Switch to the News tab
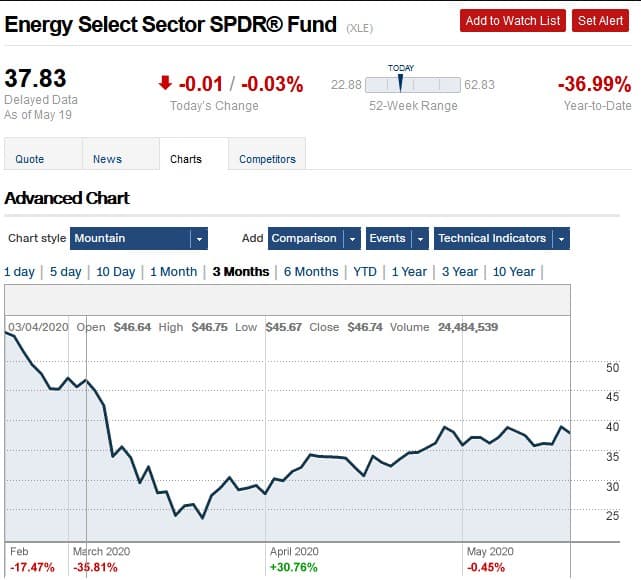The width and height of the screenshot is (641, 580). [107, 159]
